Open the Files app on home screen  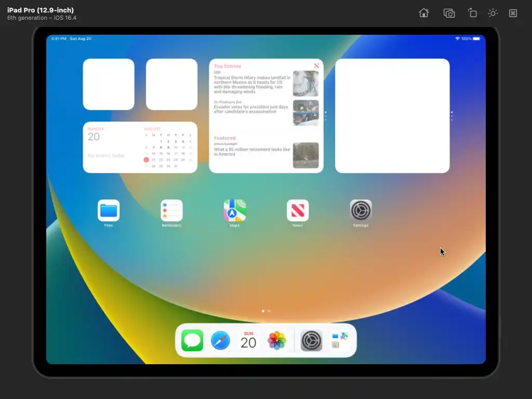point(109,210)
